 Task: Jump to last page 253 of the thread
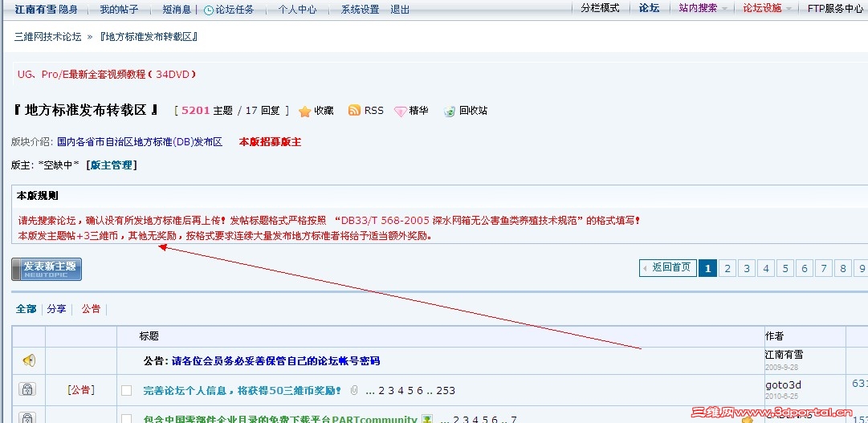[x=446, y=391]
